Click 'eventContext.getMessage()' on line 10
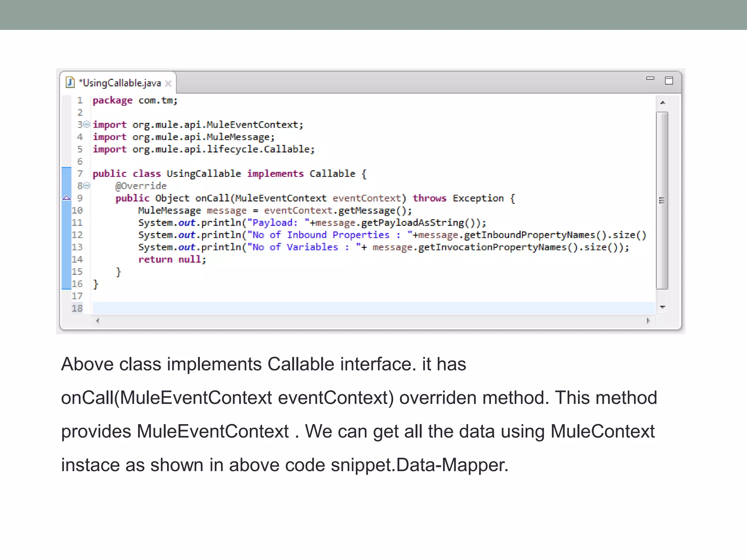 coord(335,211)
